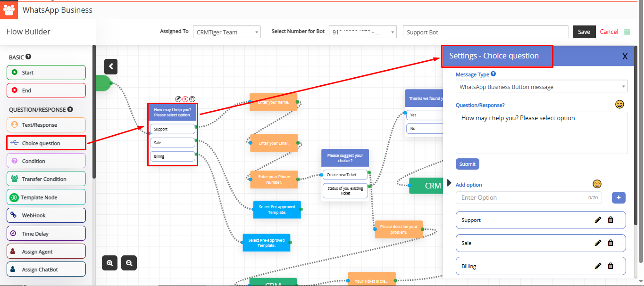Open the emoji picker for Add option
This screenshot has width=644, height=286.
[597, 184]
